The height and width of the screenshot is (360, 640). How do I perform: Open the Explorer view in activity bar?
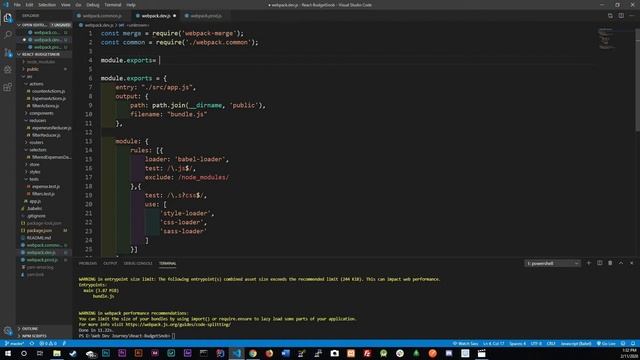8,18
